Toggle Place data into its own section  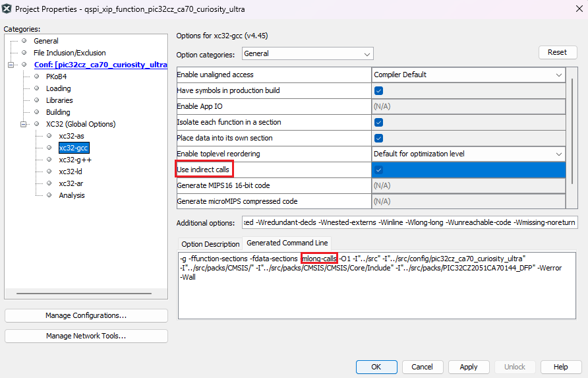coord(379,138)
